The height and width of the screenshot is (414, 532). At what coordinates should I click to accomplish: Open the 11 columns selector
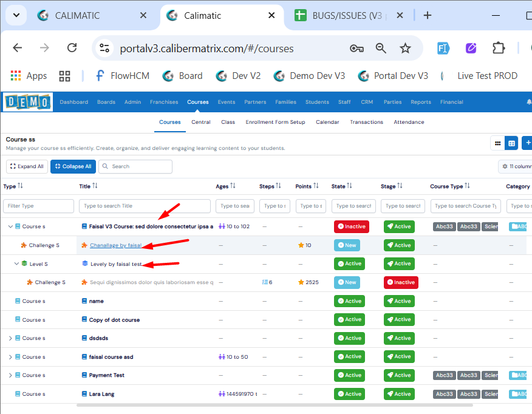(x=515, y=166)
